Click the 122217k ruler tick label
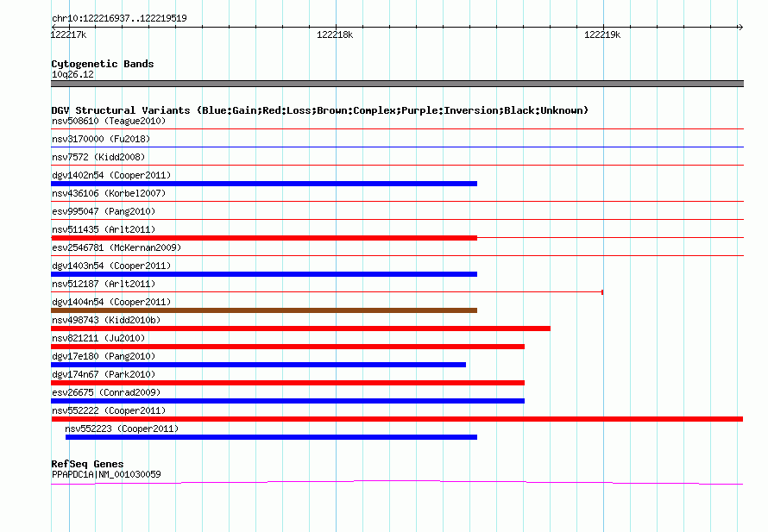The height and width of the screenshot is (532, 768). click(x=68, y=34)
